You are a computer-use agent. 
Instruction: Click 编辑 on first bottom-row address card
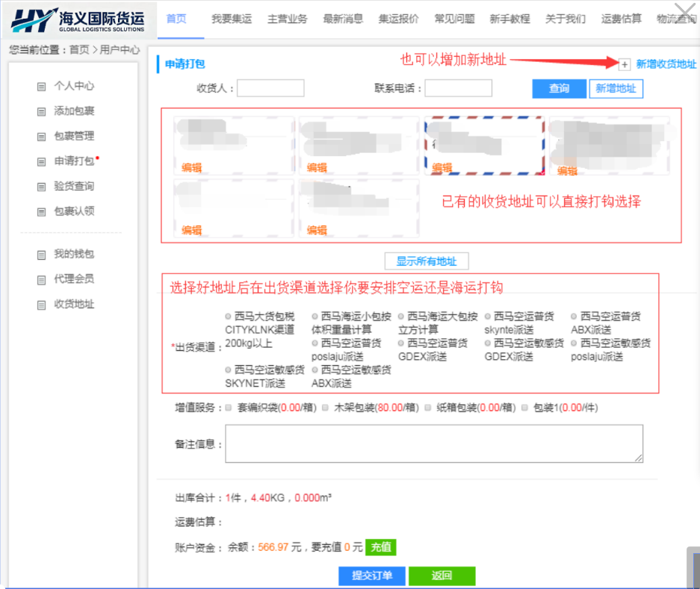tap(191, 230)
